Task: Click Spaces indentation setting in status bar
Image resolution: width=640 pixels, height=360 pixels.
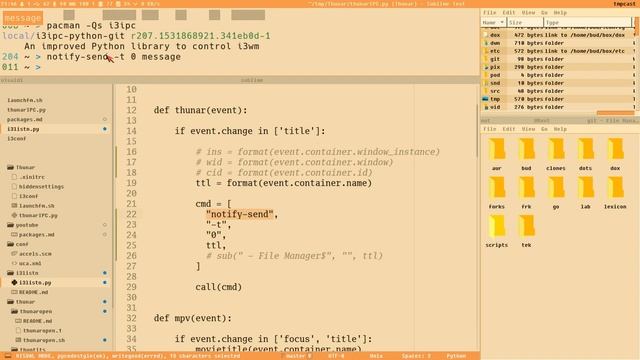Action: (416, 356)
